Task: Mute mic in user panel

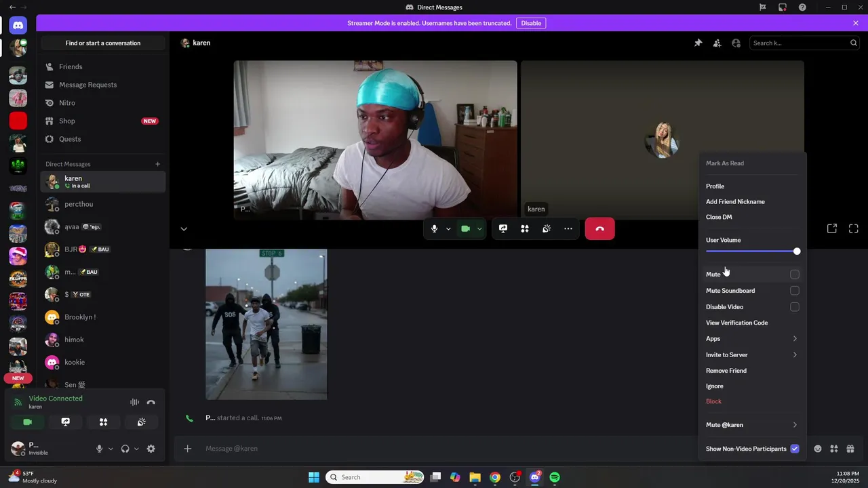Action: click(x=99, y=449)
